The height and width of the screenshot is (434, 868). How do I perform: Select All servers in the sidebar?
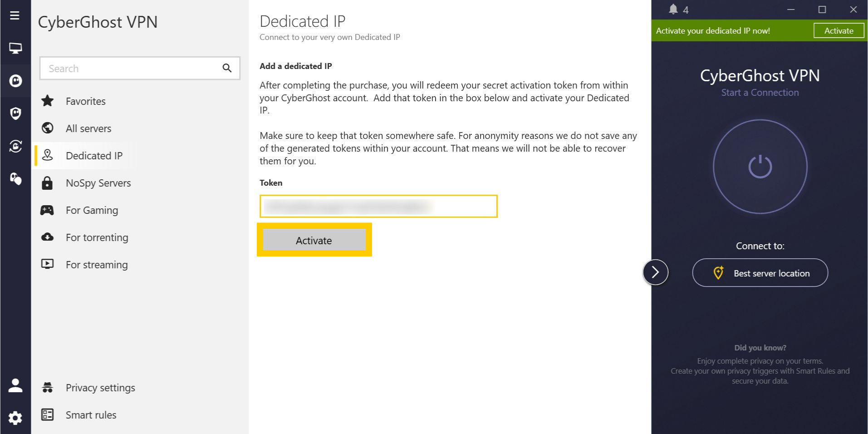click(88, 128)
